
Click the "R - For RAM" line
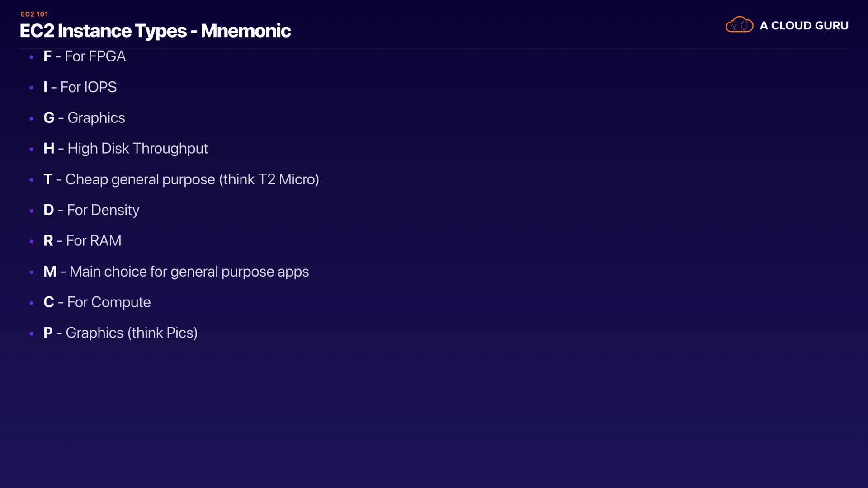[82, 241]
